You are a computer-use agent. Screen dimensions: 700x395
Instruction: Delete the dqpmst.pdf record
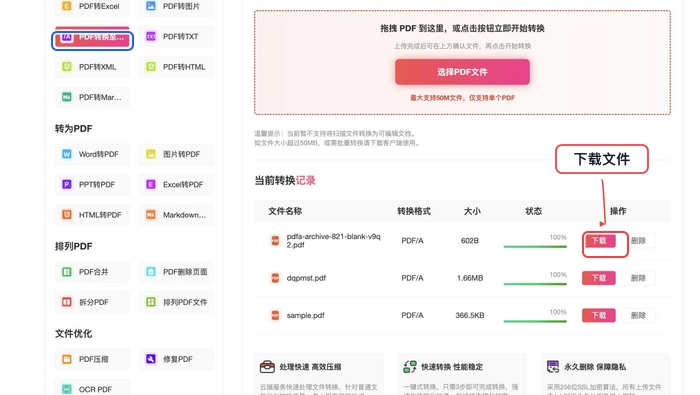(638, 278)
